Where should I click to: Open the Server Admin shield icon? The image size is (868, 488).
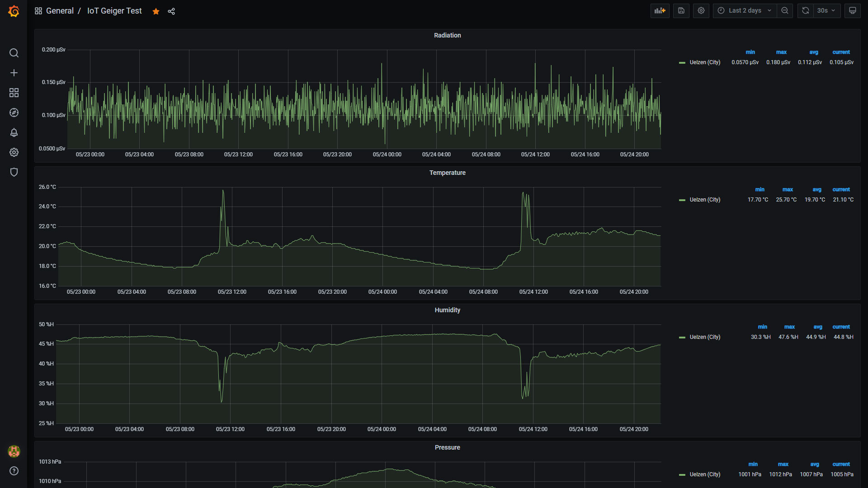tap(14, 172)
